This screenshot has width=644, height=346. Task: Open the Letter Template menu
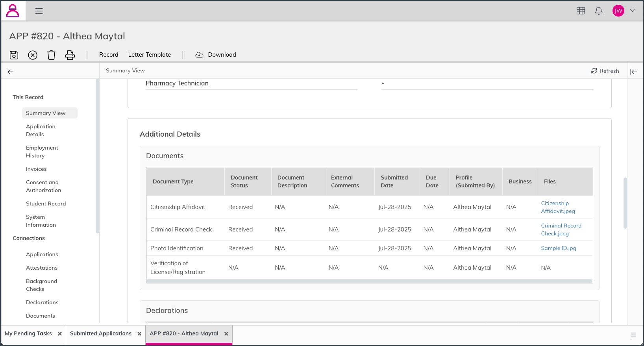point(150,55)
